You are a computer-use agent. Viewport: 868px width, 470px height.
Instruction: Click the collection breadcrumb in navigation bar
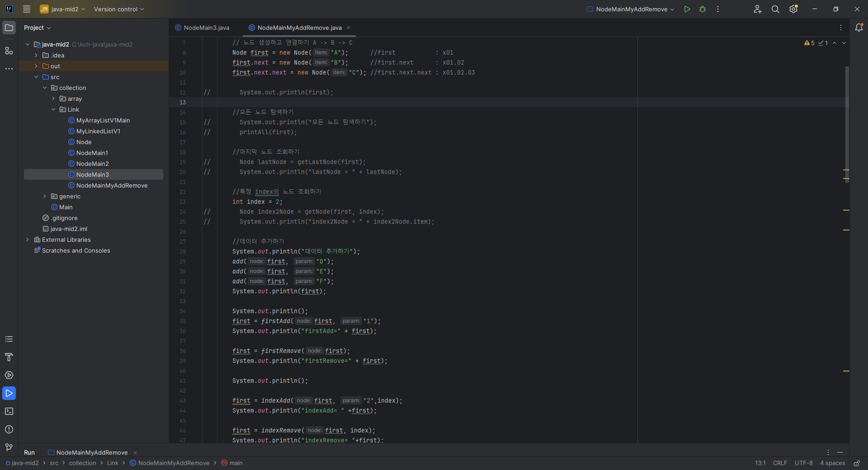(x=82, y=463)
